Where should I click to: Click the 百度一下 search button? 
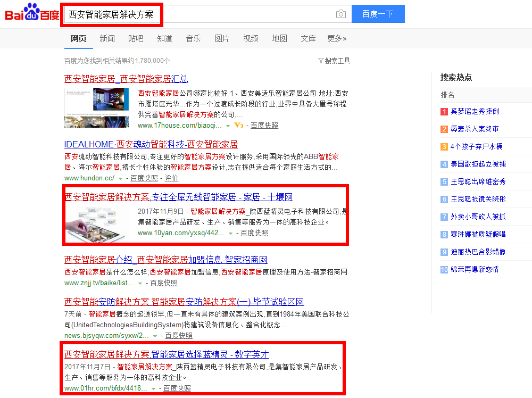pos(378,14)
